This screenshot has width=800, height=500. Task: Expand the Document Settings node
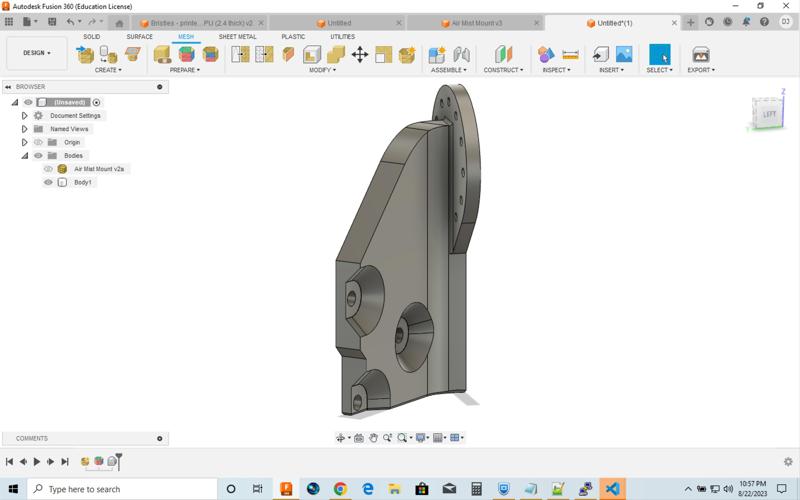25,116
